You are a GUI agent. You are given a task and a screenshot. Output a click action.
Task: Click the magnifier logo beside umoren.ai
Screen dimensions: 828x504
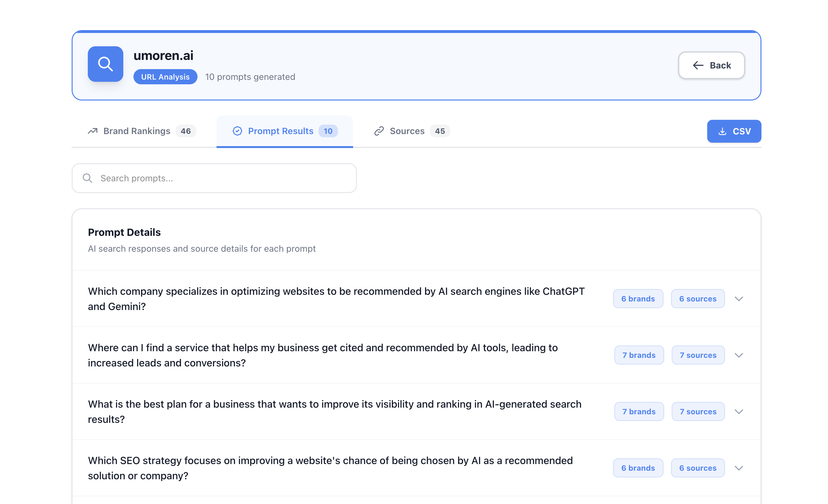point(105,64)
